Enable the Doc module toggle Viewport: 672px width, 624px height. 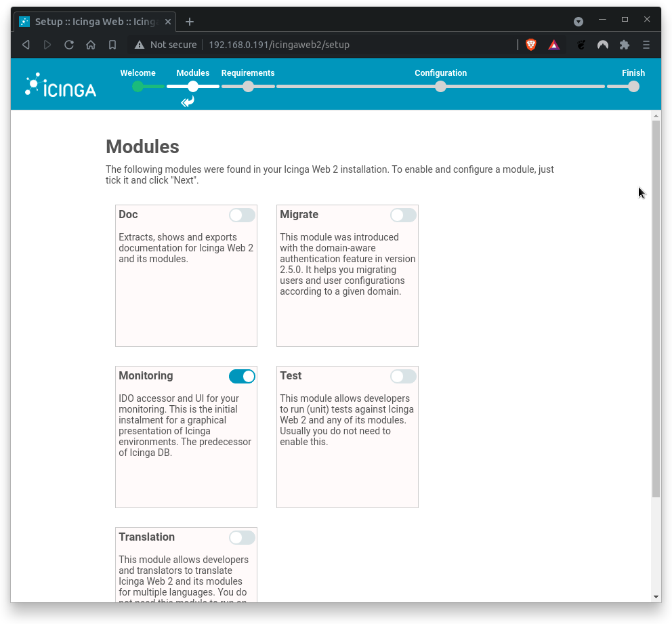point(242,215)
